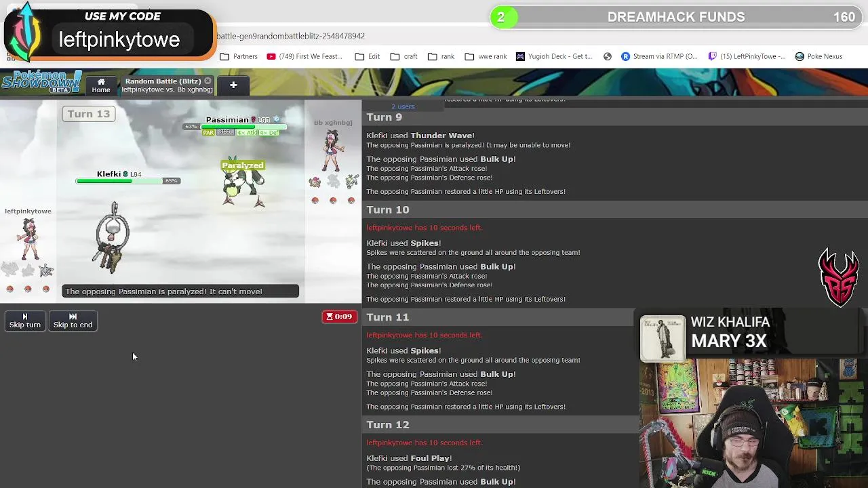This screenshot has width=868, height=488.
Task: Open a new room with plus button
Action: pyautogui.click(x=233, y=85)
